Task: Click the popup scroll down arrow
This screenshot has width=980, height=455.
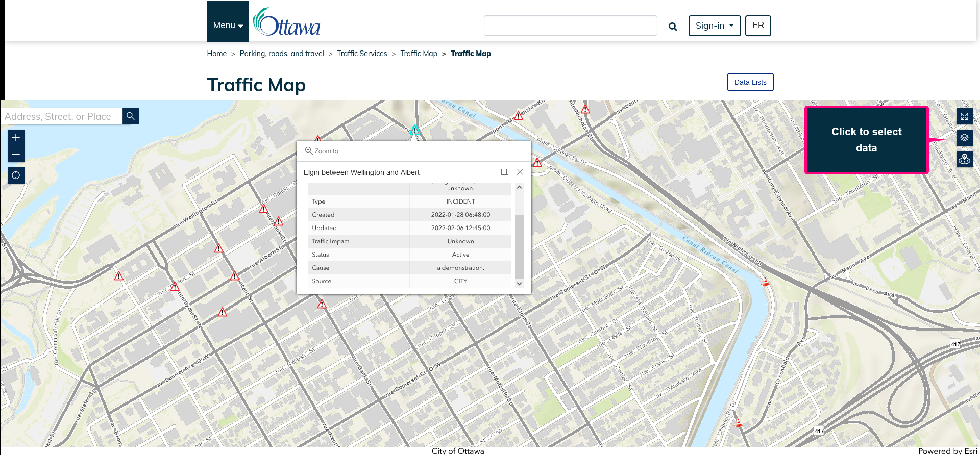Action: (519, 283)
